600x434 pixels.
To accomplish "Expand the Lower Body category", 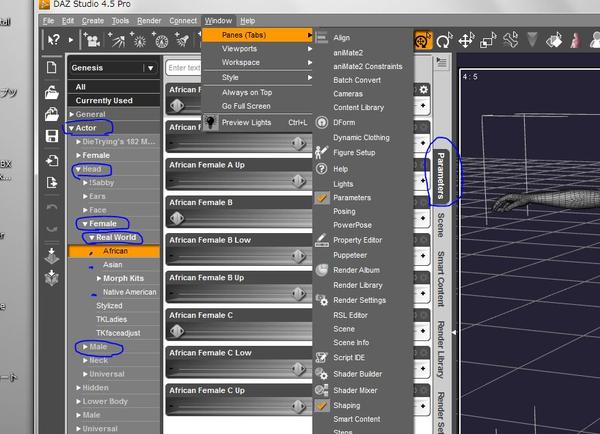I will (x=78, y=401).
